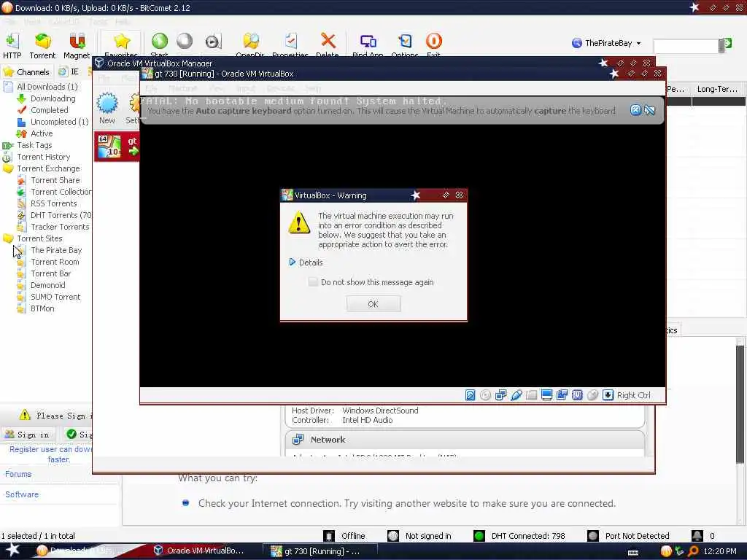This screenshot has height=560, width=747.
Task: Open Torrent Room site entry
Action: click(x=55, y=262)
